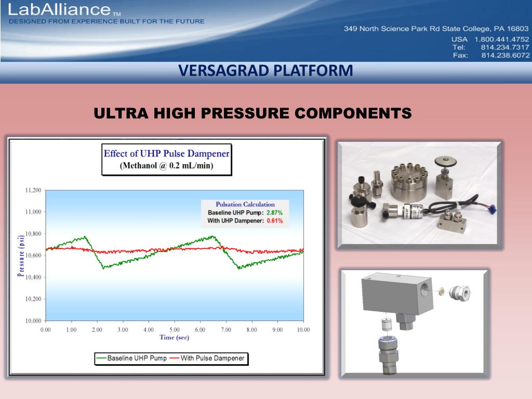Screen dimensions: 532x399
Task: Click the With UHP Dampener value 0.61%
Action: click(275, 221)
